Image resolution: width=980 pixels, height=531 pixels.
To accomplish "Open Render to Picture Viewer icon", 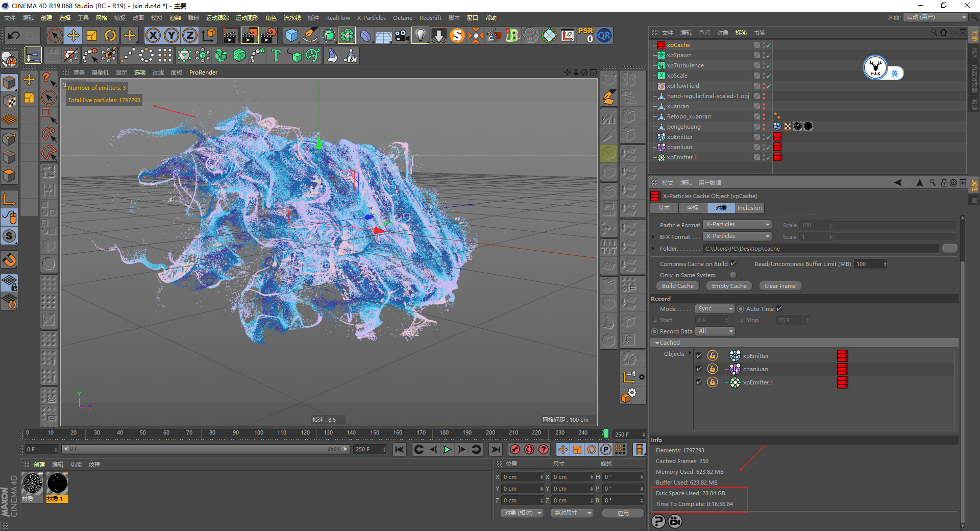I will coord(250,36).
